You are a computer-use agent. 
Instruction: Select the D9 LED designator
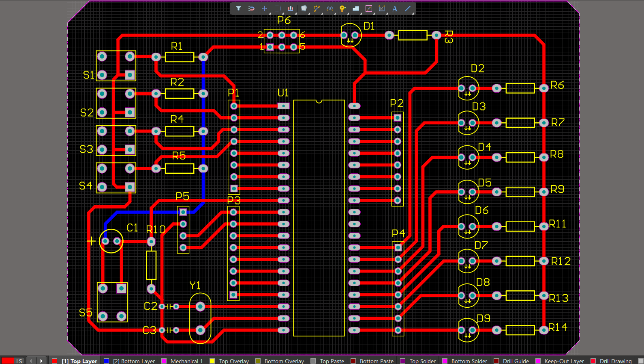point(484,319)
